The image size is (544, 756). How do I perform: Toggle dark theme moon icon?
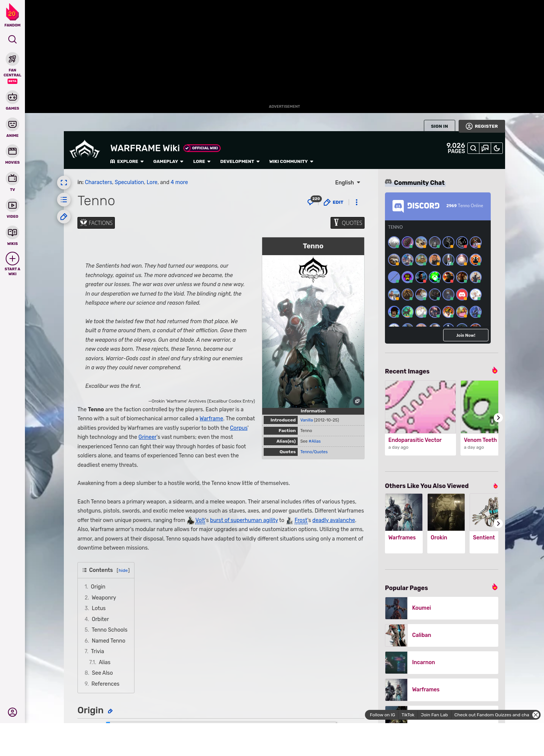point(497,148)
